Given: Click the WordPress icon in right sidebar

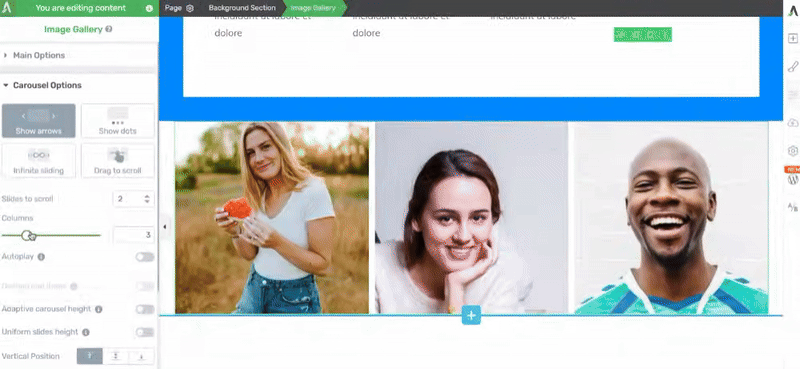Looking at the screenshot, I should (x=792, y=180).
